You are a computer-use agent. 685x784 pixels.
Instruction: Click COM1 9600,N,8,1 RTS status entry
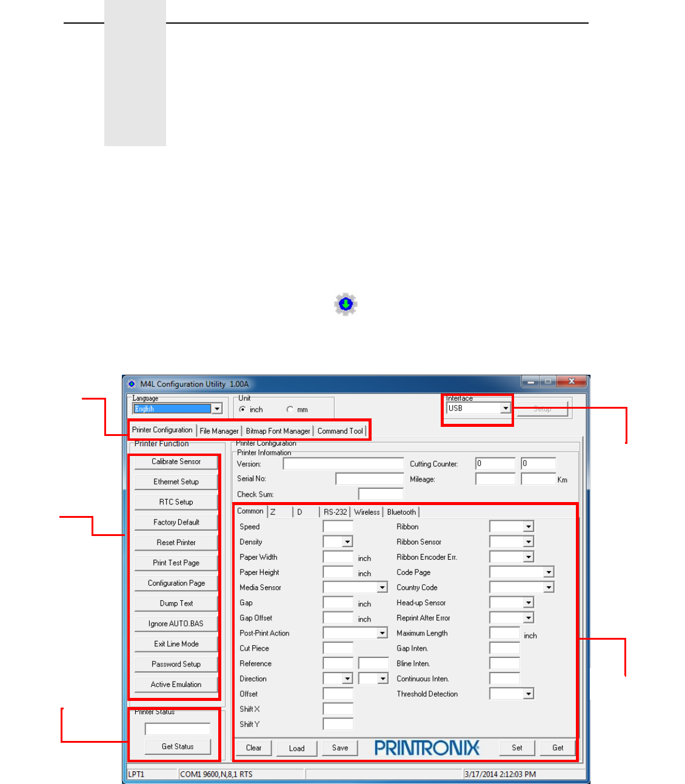click(241, 774)
